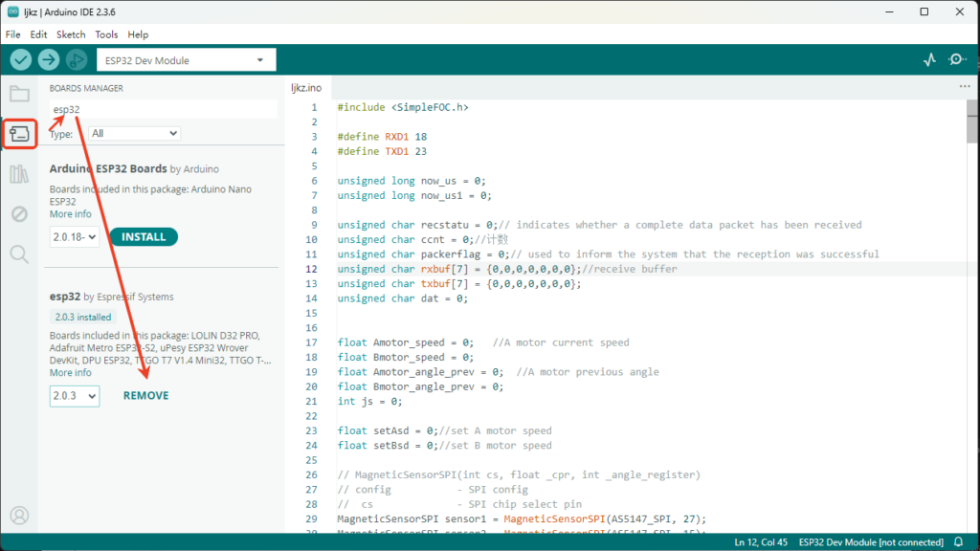Open the Sketch menu
Screen dimensions: 980x551
pos(71,34)
